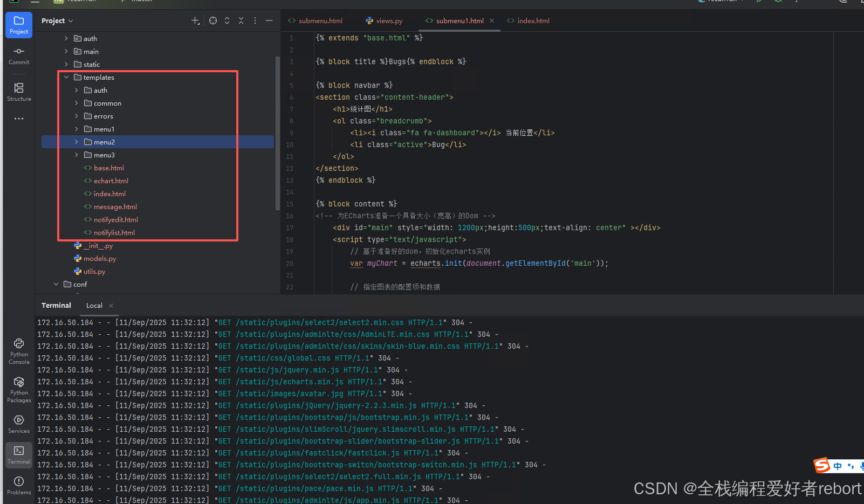Collapse the conf folder
The width and height of the screenshot is (864, 504).
pos(57,285)
